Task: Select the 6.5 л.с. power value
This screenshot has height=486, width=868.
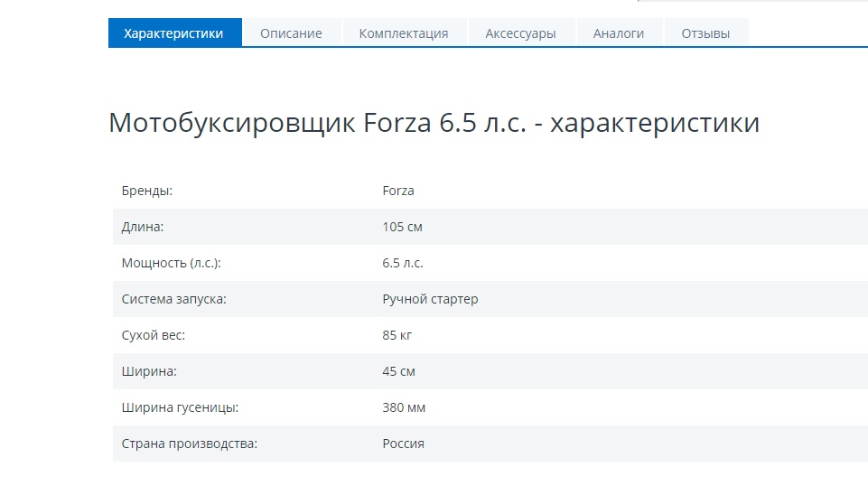Action: (403, 263)
